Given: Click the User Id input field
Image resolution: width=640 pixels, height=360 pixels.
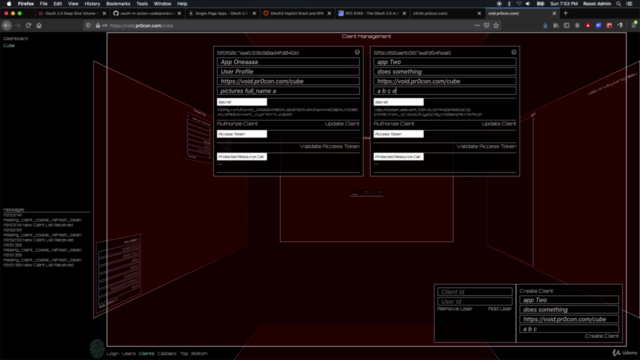Looking at the screenshot, I should tap(475, 301).
